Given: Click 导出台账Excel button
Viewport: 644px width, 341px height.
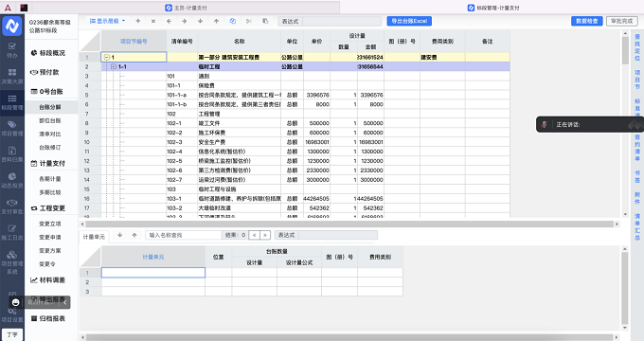Looking at the screenshot, I should 409,21.
